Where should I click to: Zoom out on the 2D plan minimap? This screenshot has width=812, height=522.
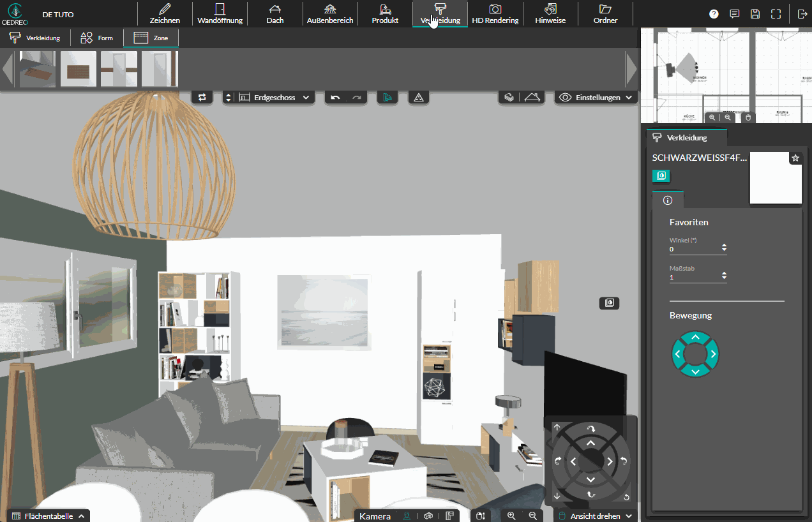pos(728,118)
